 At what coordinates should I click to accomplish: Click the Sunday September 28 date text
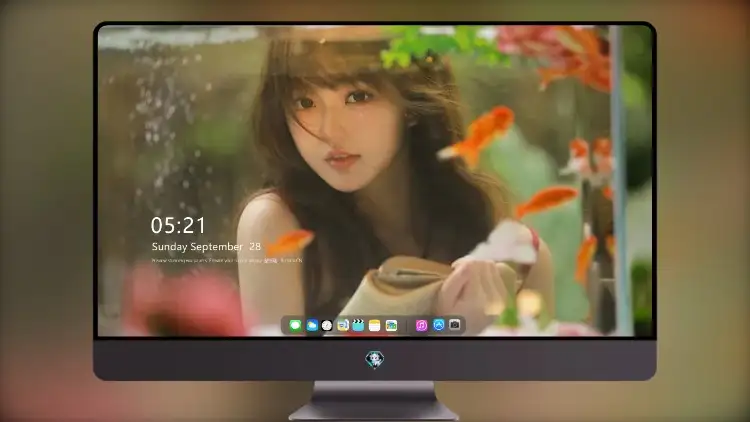[206, 246]
